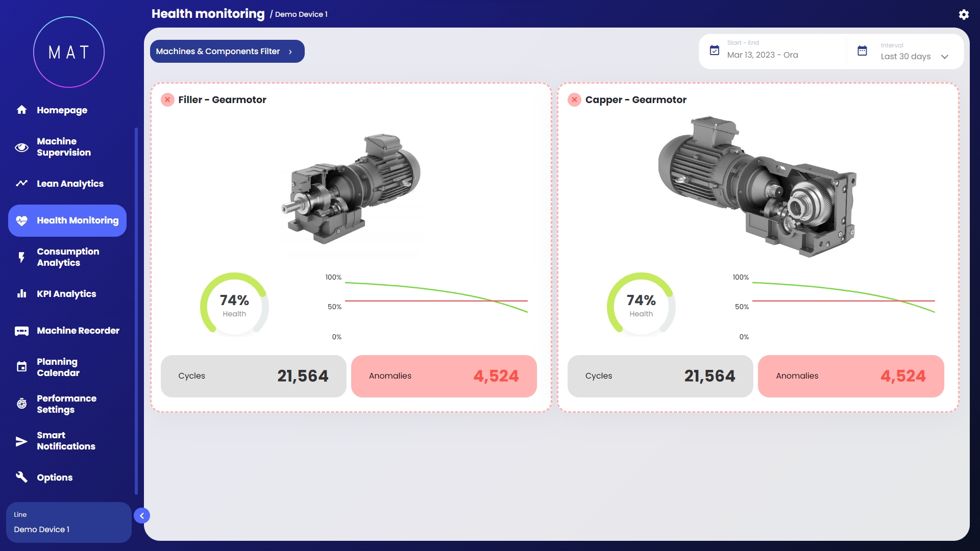
Task: Click the Options wrench icon
Action: [21, 478]
